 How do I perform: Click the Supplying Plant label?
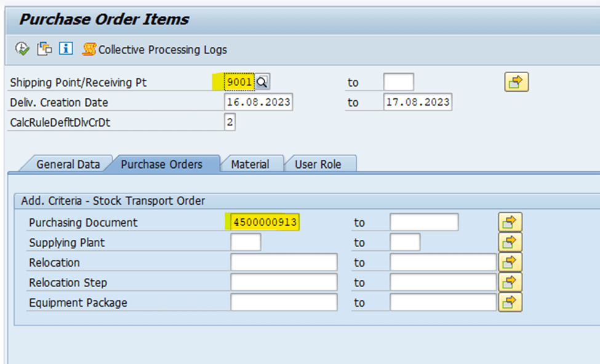click(66, 242)
